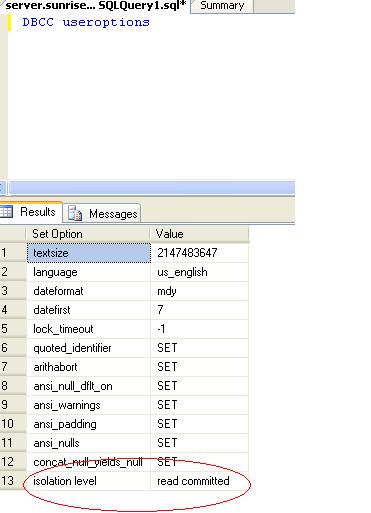Select the Results tab
371x513 pixels.
pos(31,212)
